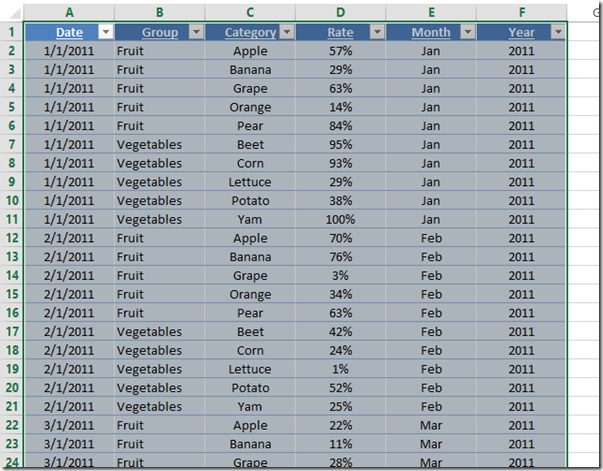The height and width of the screenshot is (471, 603).
Task: Click the Vegetables cell in row 7
Action: point(149,144)
